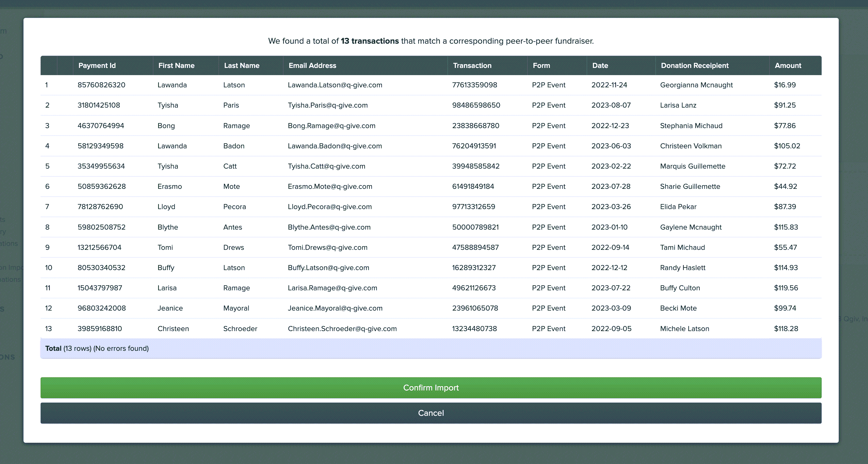868x464 pixels.
Task: Click transaction number 77613359098
Action: click(x=475, y=85)
